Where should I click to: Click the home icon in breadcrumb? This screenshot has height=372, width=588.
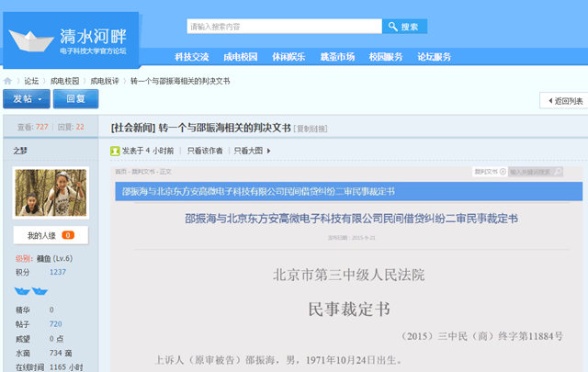point(8,81)
